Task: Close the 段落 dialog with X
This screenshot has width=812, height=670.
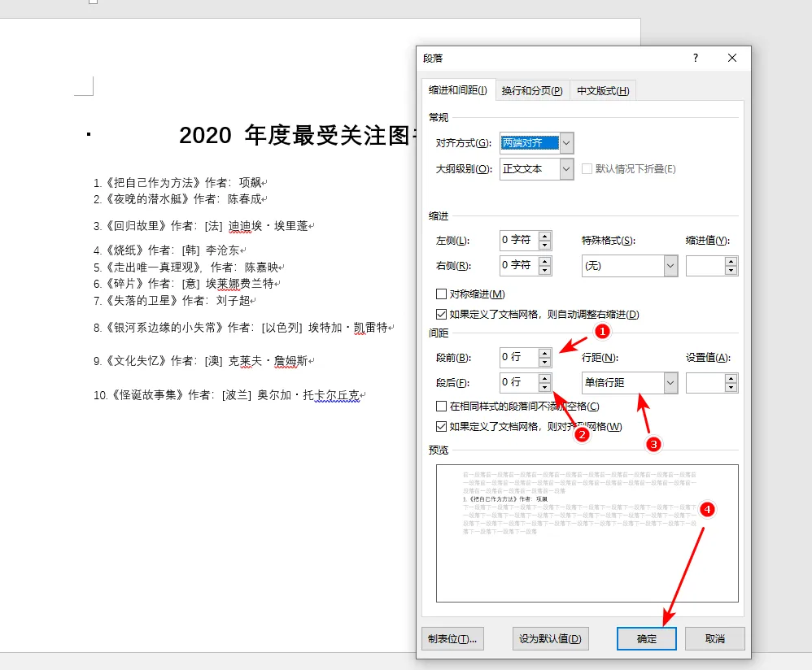Action: 732,58
